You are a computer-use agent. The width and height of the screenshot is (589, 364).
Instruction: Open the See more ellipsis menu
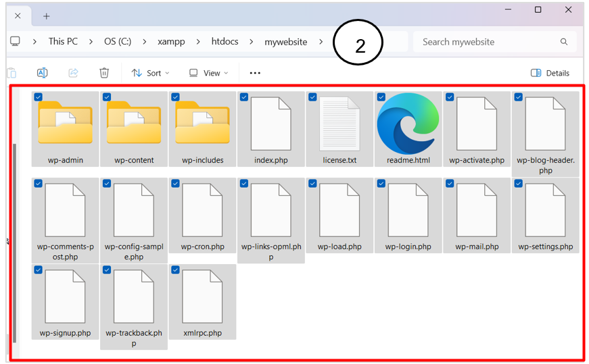point(255,73)
